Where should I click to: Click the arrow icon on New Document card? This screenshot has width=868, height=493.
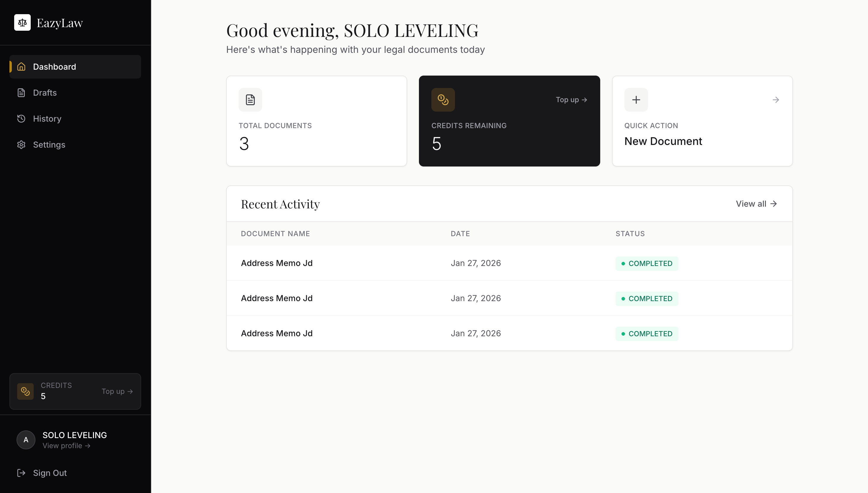[x=776, y=100]
